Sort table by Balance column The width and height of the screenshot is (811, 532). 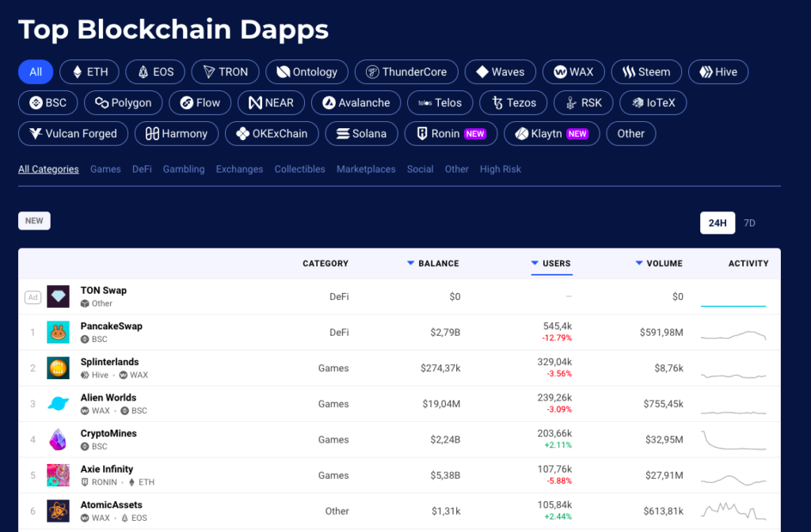(433, 264)
